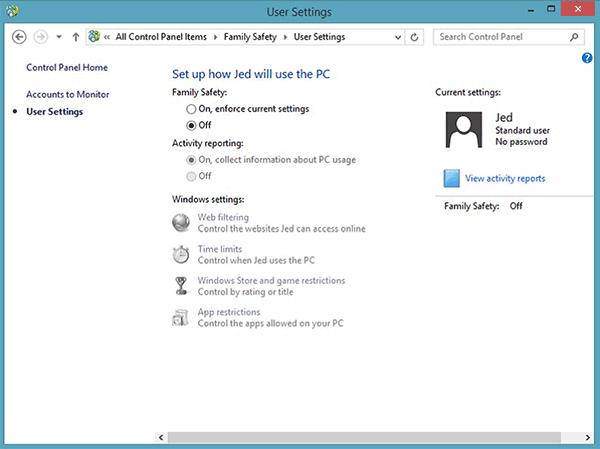The height and width of the screenshot is (449, 600).
Task: Click the Web filtering globe icon
Action: coord(181,222)
